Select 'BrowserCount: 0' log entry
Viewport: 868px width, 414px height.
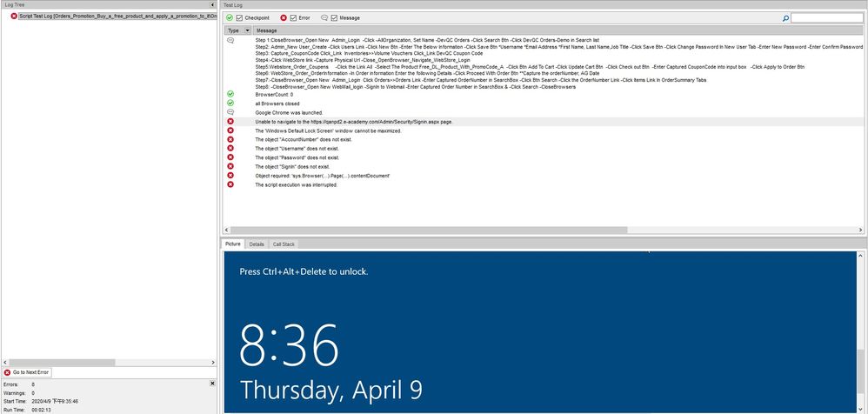click(274, 95)
